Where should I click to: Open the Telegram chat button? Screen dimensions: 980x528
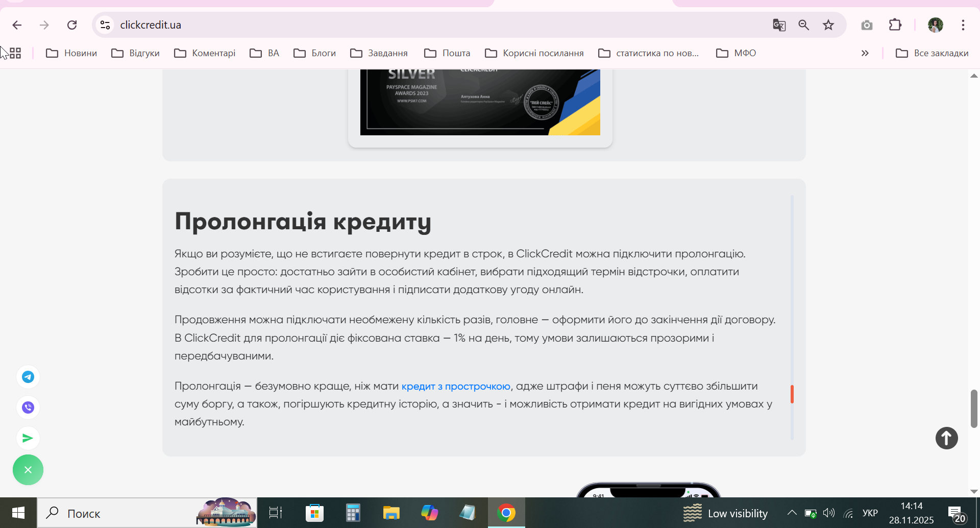click(28, 377)
